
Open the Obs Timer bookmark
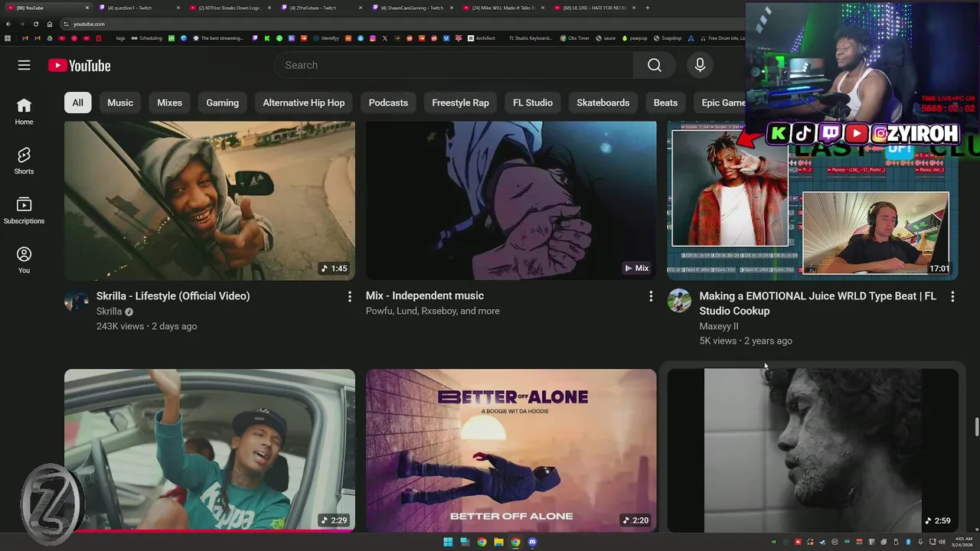click(x=574, y=38)
